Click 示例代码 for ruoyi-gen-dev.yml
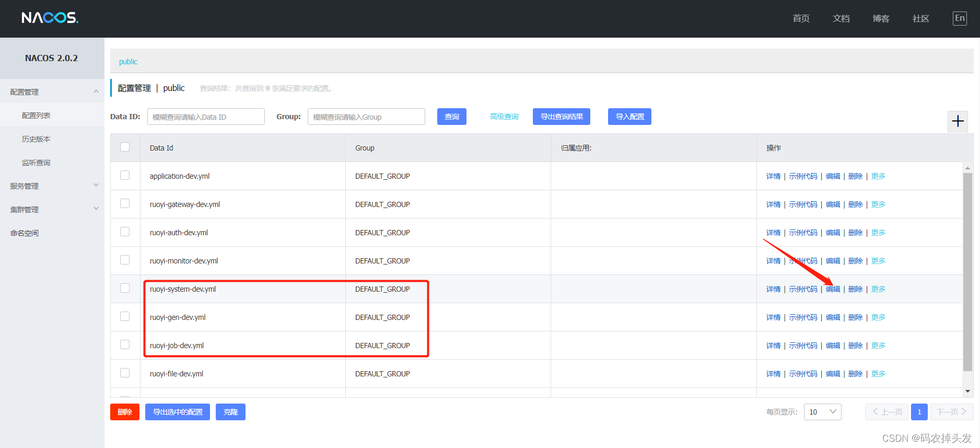The image size is (980, 448). pos(803,317)
